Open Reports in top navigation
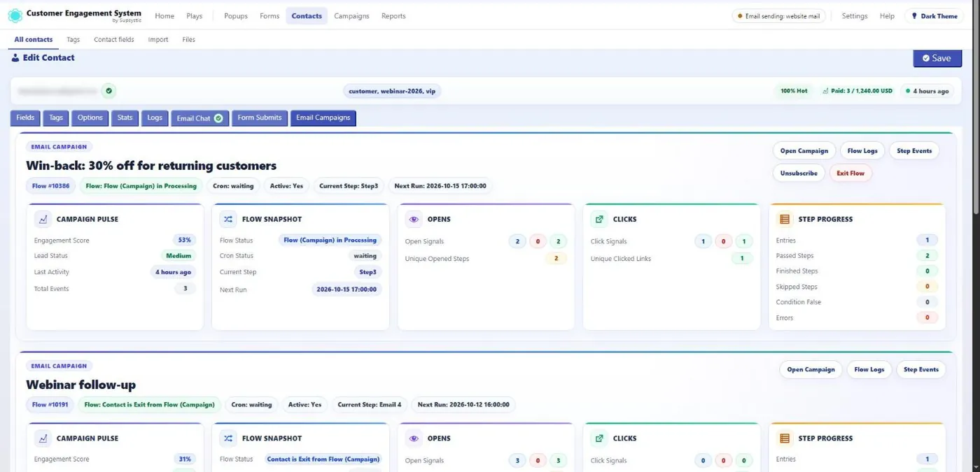This screenshot has width=980, height=472. pos(393,16)
